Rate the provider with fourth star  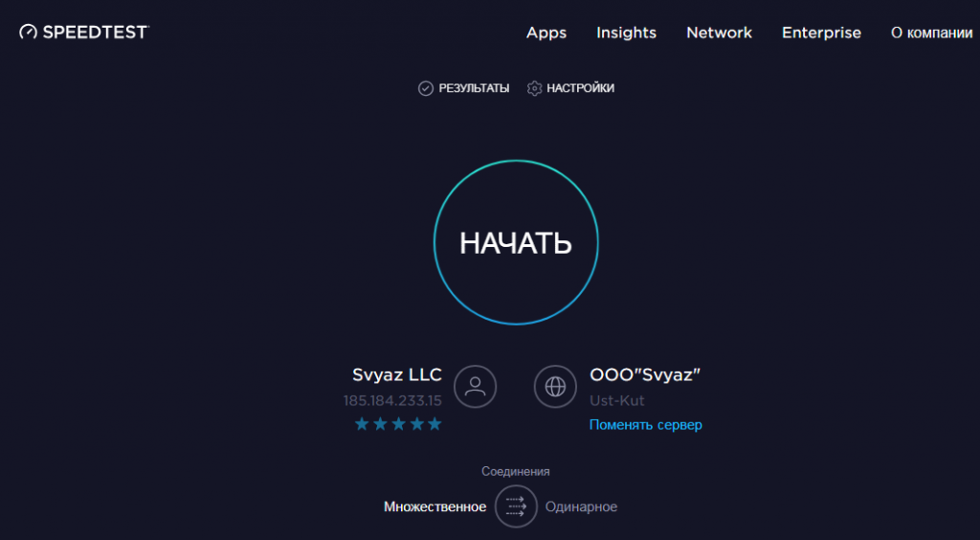coord(417,424)
